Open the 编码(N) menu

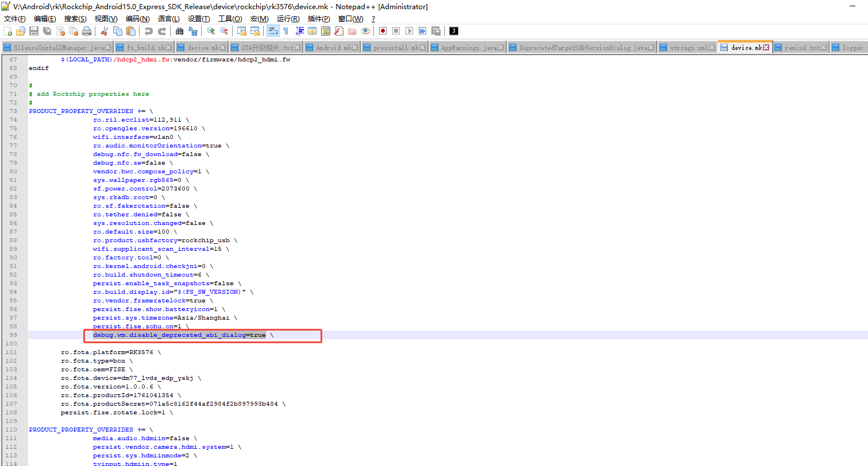(x=138, y=19)
